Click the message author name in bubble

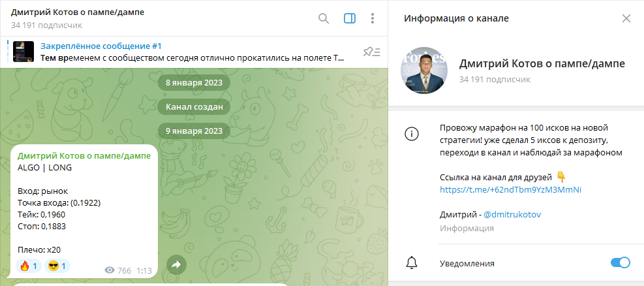click(84, 156)
